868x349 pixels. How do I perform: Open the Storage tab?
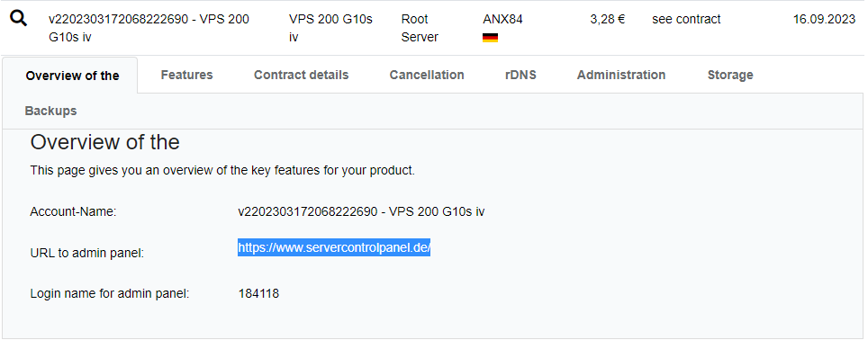click(x=730, y=75)
